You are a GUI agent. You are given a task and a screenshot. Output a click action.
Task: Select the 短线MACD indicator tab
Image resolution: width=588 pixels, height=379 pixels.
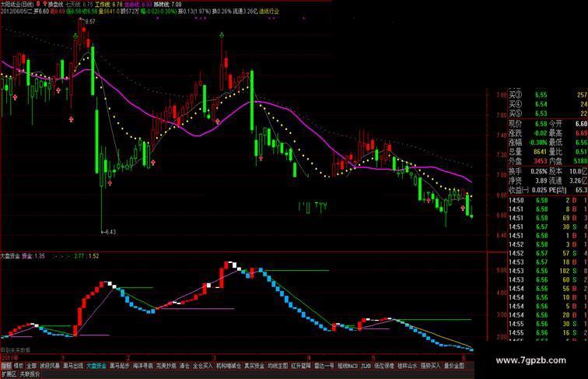(348, 366)
